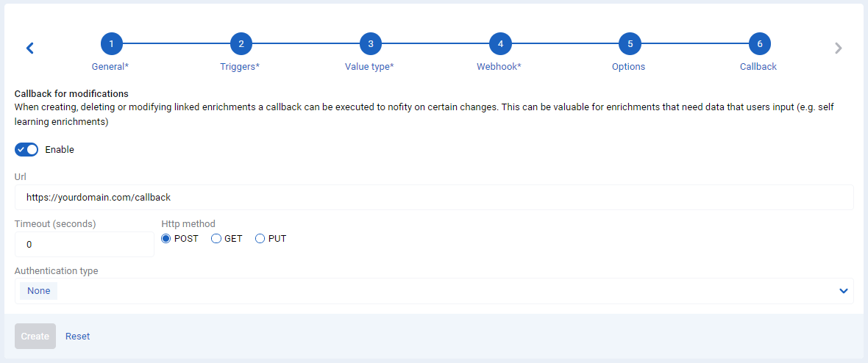This screenshot has width=868, height=363.
Task: Focus the Timeout (seconds) field
Action: pos(84,244)
